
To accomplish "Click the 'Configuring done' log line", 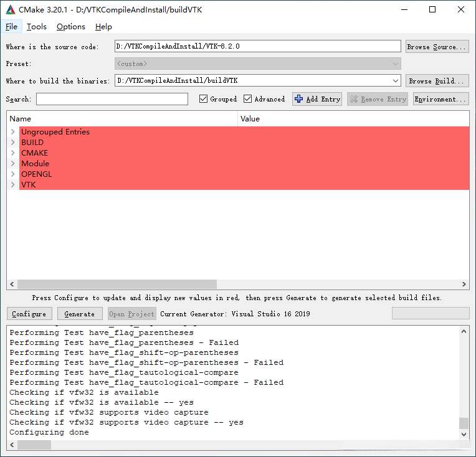I will tap(49, 432).
